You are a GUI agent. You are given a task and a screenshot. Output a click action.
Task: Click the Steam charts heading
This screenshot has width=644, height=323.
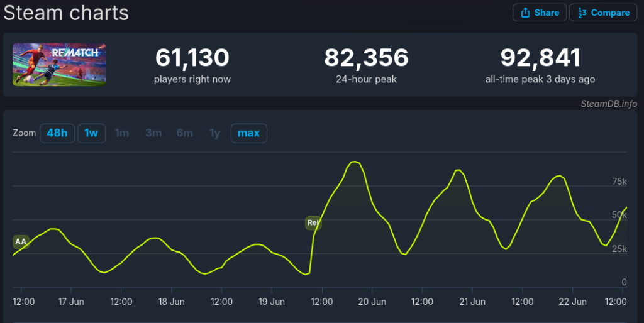pyautogui.click(x=66, y=13)
